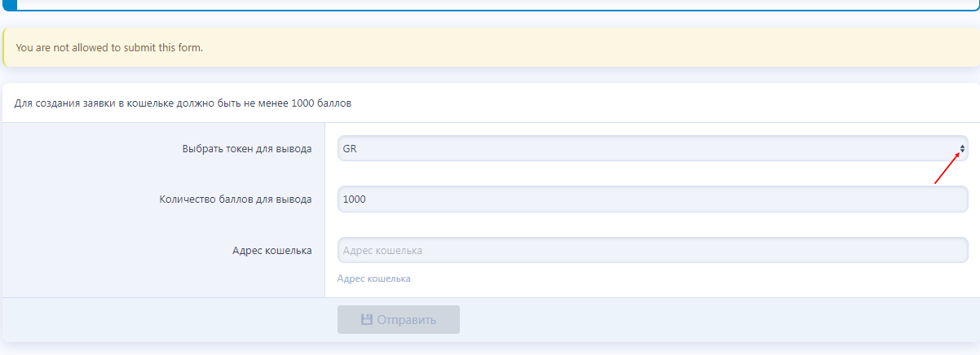The width and height of the screenshot is (980, 355).
Task: Click the Количество баллов для вывода label
Action: (236, 199)
